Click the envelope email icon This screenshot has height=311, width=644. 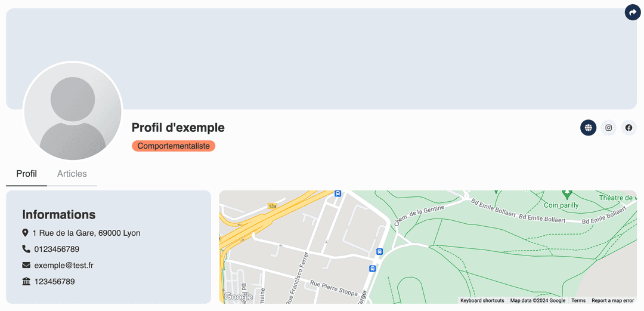coord(26,265)
